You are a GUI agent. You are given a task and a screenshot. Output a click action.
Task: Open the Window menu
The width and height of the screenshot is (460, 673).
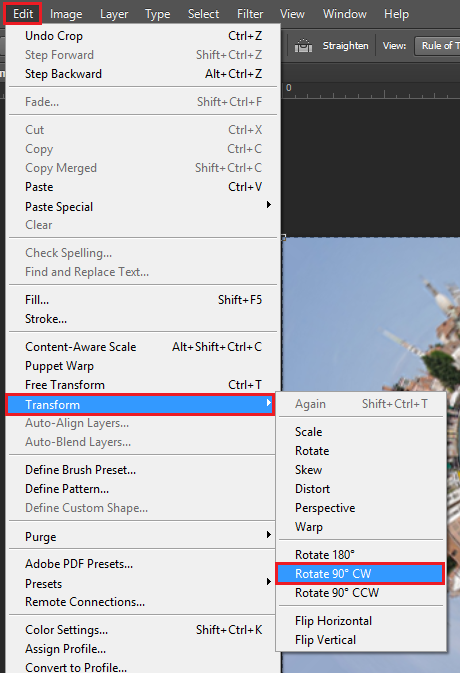[345, 14]
